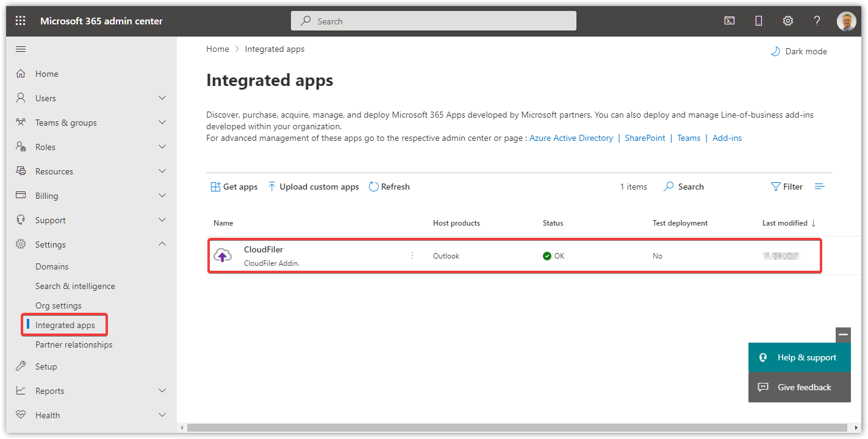Click the Host products column header
Screen dimensions: 868x439
click(x=456, y=223)
